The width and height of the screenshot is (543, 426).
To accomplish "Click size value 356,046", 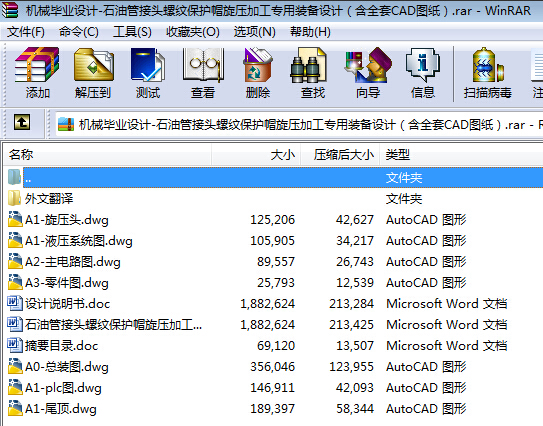I will [x=273, y=367].
